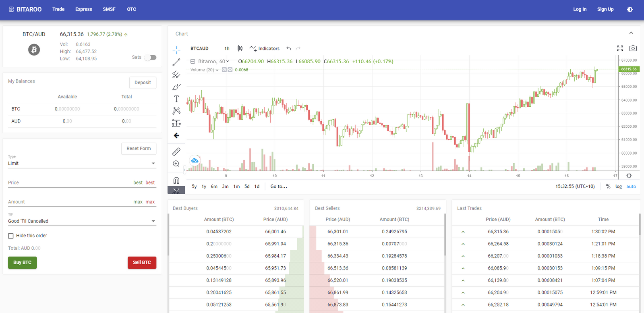Image resolution: width=644 pixels, height=313 pixels.
Task: Click the Bitcoin coin icon
Action: tap(34, 50)
